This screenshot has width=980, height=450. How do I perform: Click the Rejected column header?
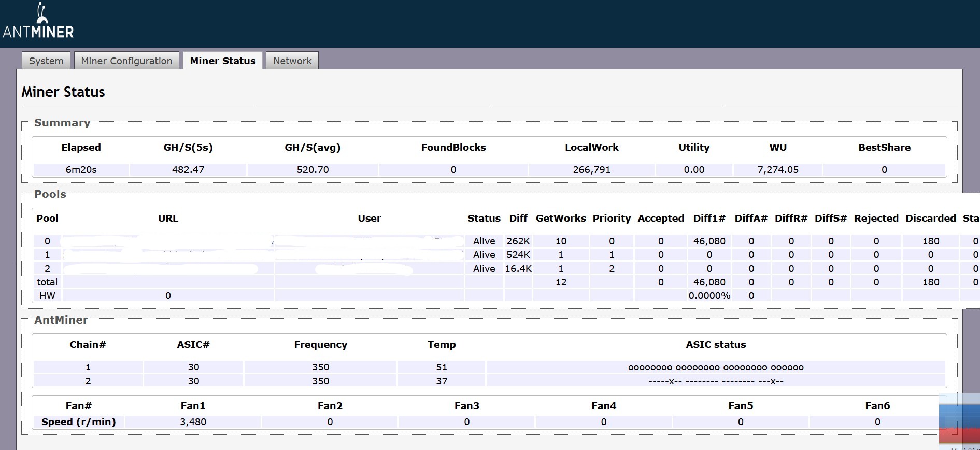coord(876,219)
